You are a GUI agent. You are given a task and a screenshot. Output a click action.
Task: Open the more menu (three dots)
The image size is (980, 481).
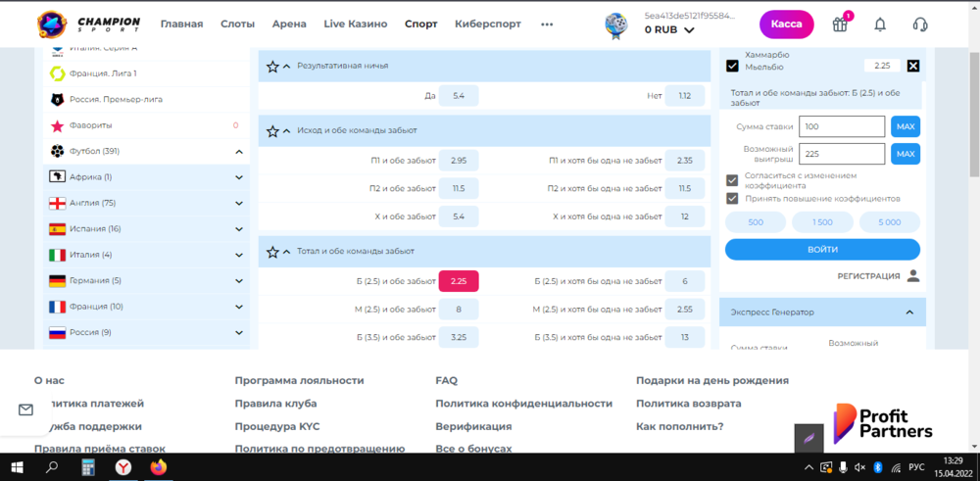[547, 24]
